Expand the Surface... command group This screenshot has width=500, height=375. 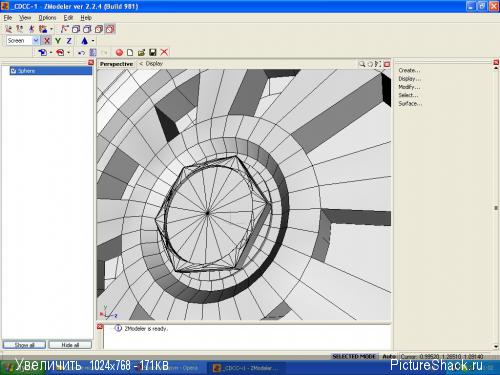(410, 104)
